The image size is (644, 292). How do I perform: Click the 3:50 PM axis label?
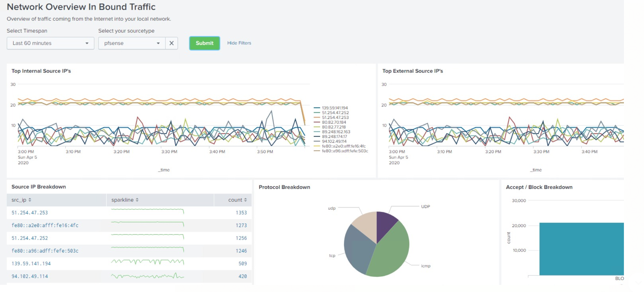[x=265, y=152]
